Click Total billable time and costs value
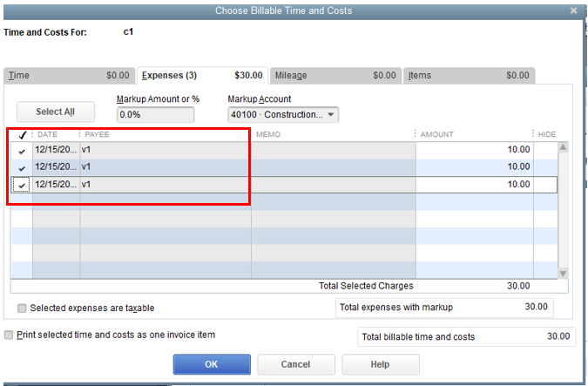 (558, 336)
